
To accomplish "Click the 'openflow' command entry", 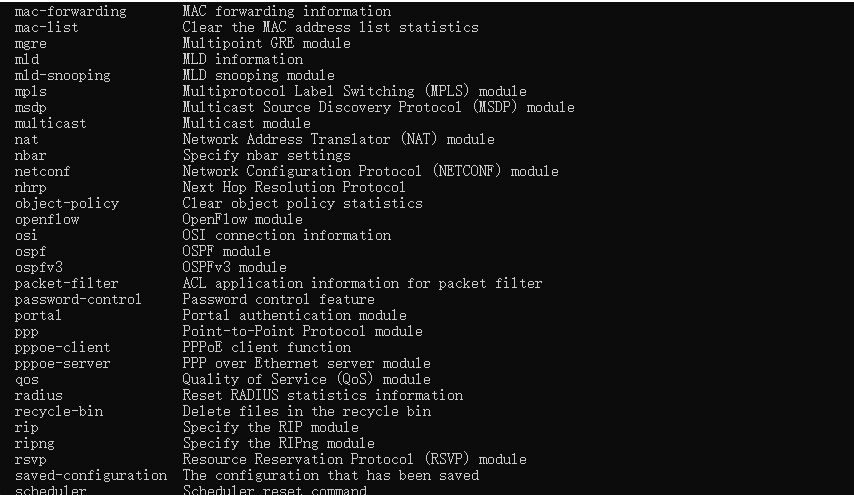I will [x=46, y=220].
